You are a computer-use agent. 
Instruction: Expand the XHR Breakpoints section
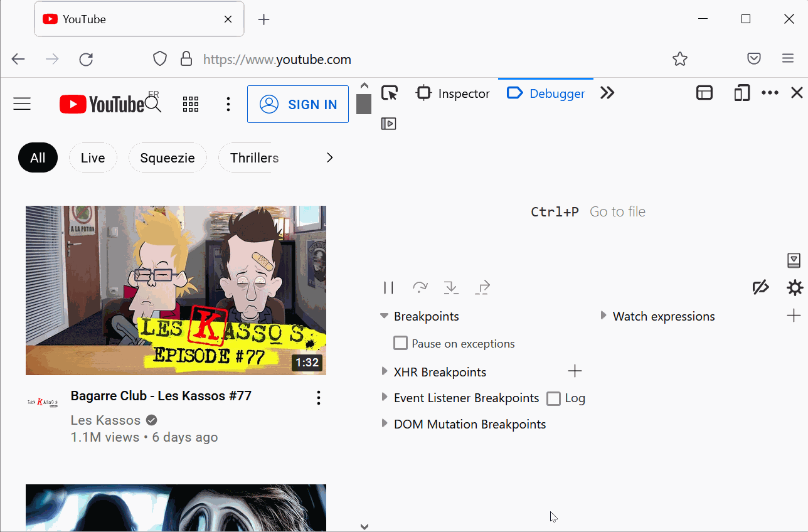pos(385,371)
